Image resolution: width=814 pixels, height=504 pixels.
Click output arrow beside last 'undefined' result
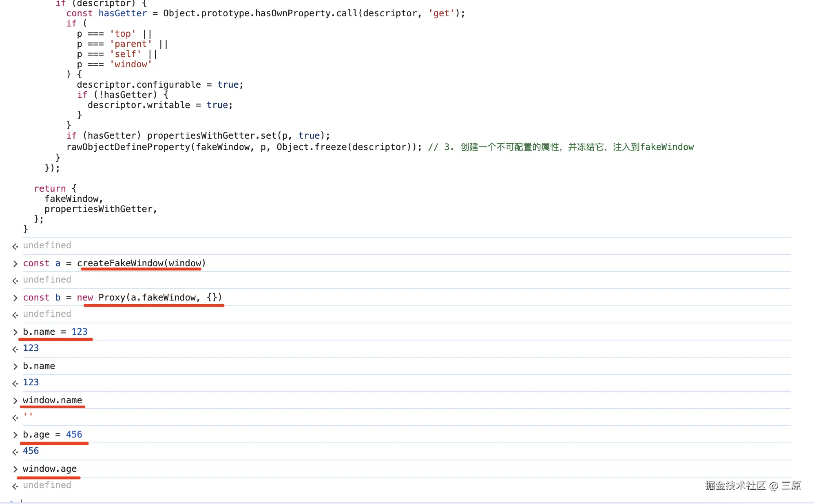[x=15, y=486]
